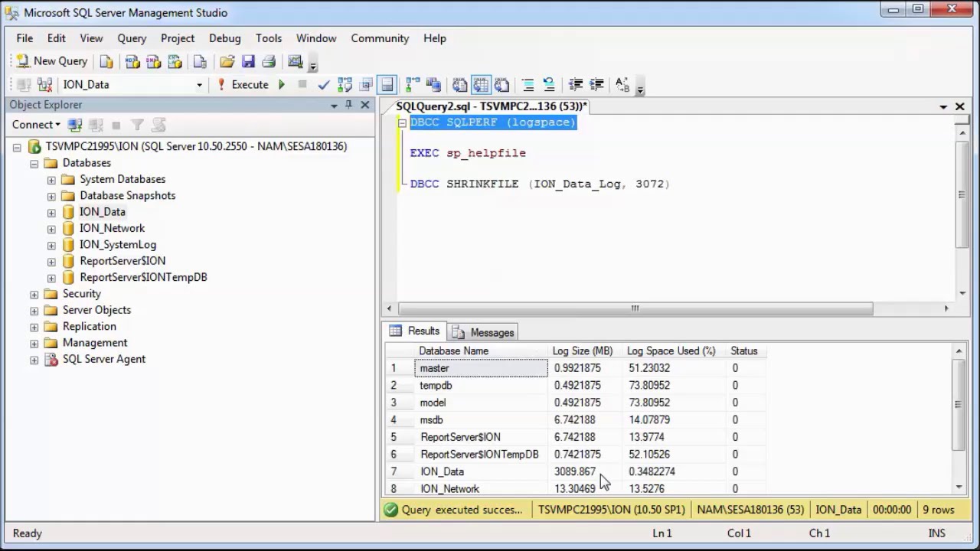Select Results to Text icon
The width and height of the screenshot is (980, 551).
(x=459, y=85)
